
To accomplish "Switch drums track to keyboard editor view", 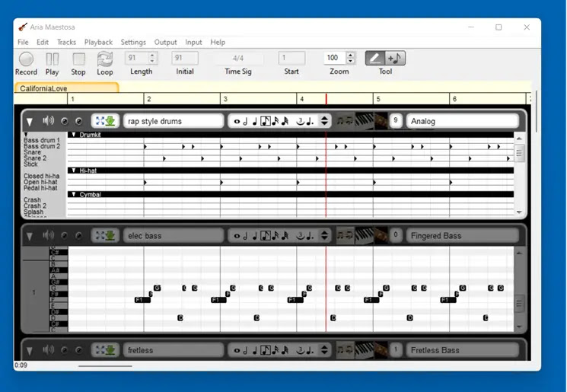I will click(x=364, y=121).
